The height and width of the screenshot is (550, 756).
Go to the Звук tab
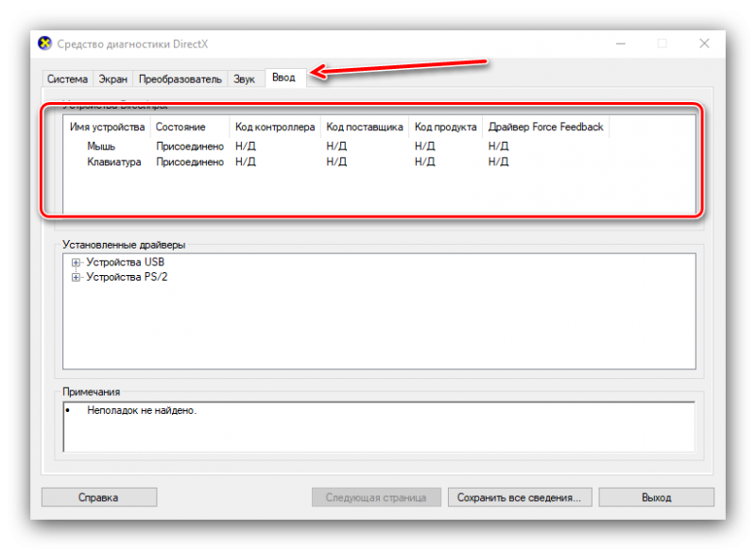pyautogui.click(x=245, y=79)
